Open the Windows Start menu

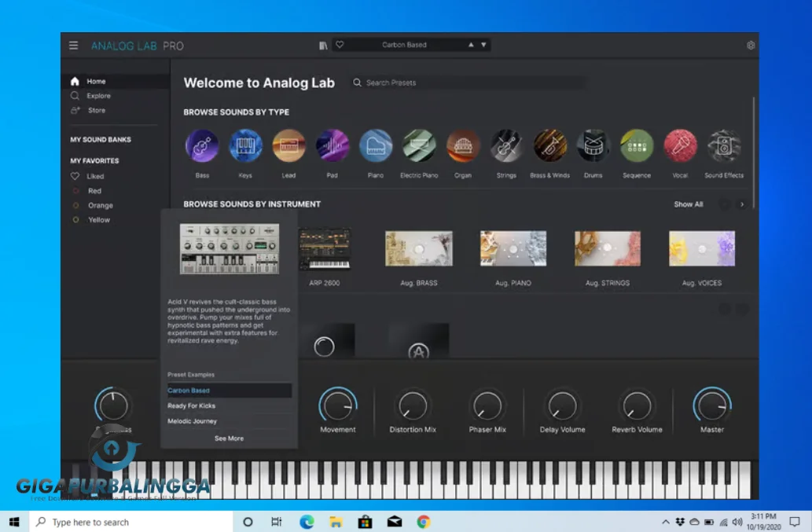coord(14,522)
